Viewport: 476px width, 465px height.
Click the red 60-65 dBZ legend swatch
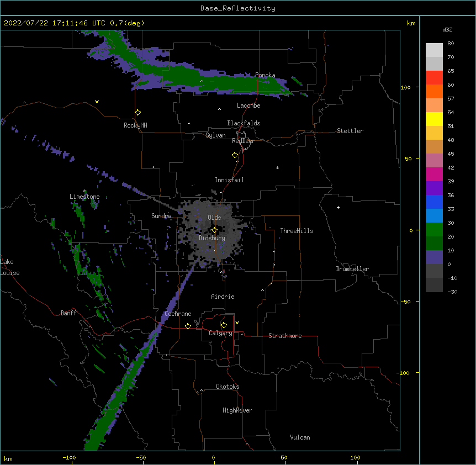[434, 77]
